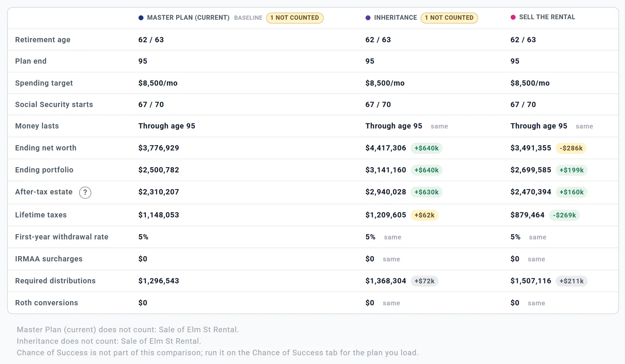The width and height of the screenshot is (625, 364).
Task: Click the BASELINE label
Action: click(248, 18)
